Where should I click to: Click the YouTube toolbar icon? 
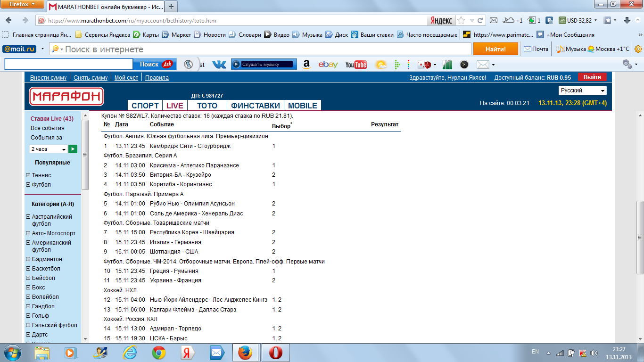pos(356,65)
